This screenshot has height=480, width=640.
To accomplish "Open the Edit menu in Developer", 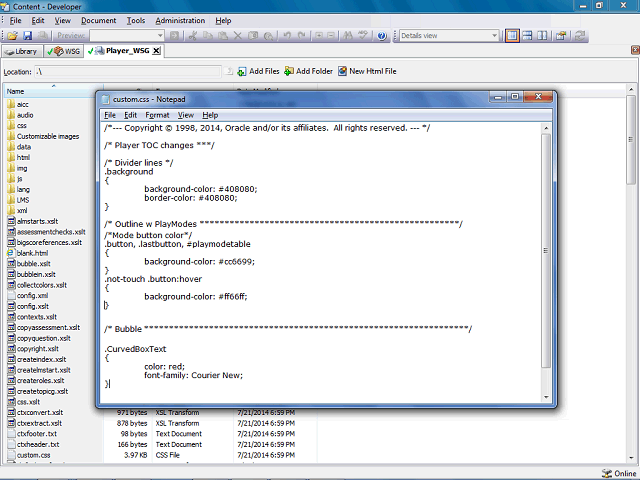I will 38,20.
